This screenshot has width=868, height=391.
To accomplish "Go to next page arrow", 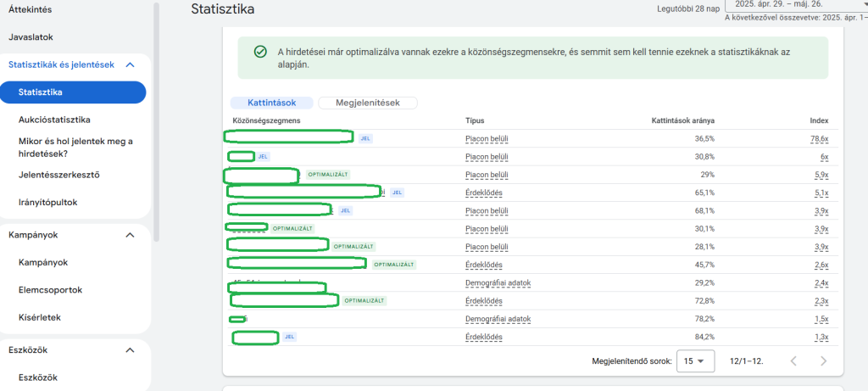I will click(823, 360).
